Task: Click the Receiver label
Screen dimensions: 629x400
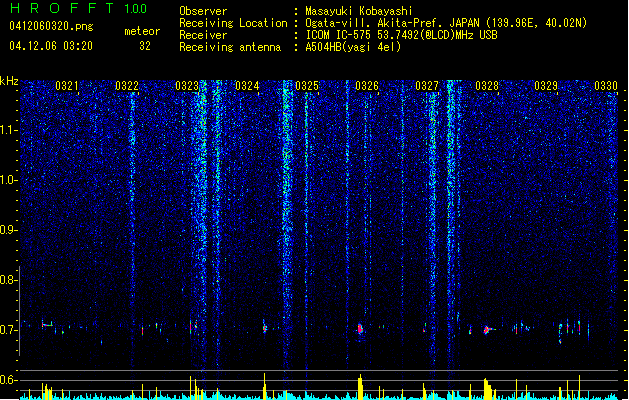Action: (x=203, y=35)
